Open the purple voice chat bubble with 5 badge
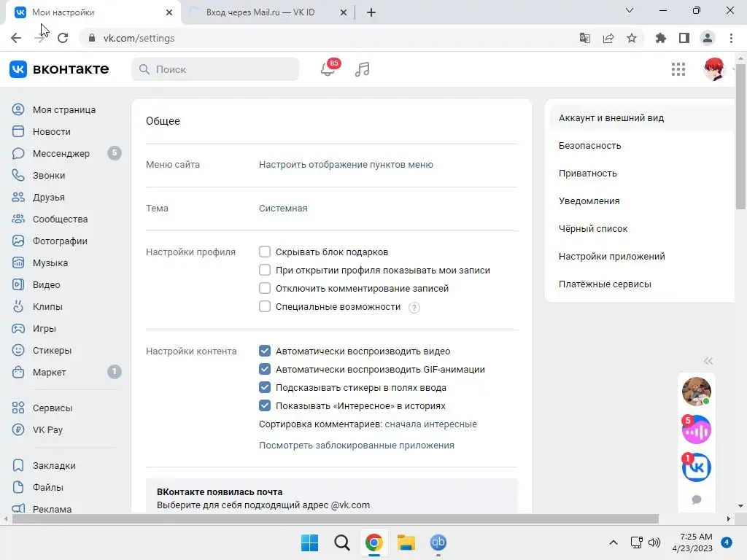Image resolution: width=747 pixels, height=560 pixels. tap(697, 429)
